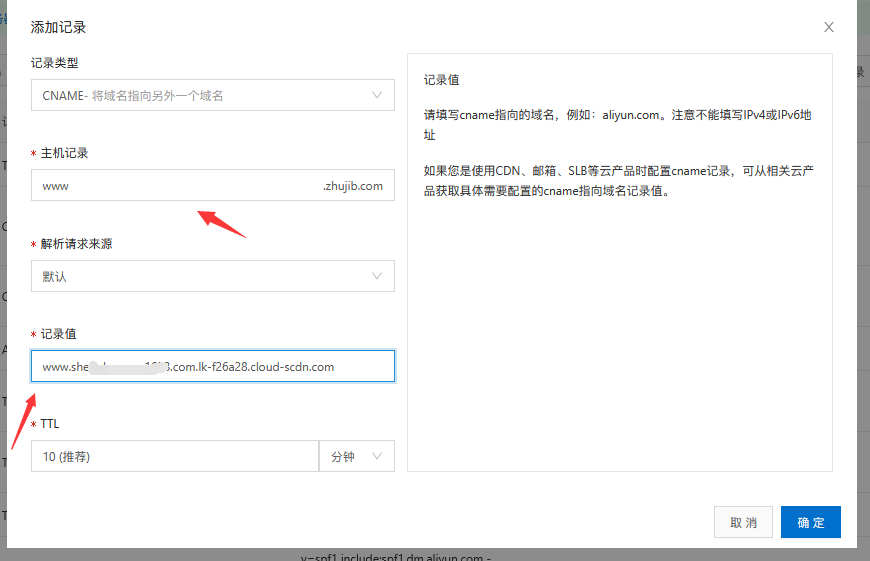The image size is (870, 561).
Task: Click the 主机记录 input containing www
Action: click(x=213, y=185)
